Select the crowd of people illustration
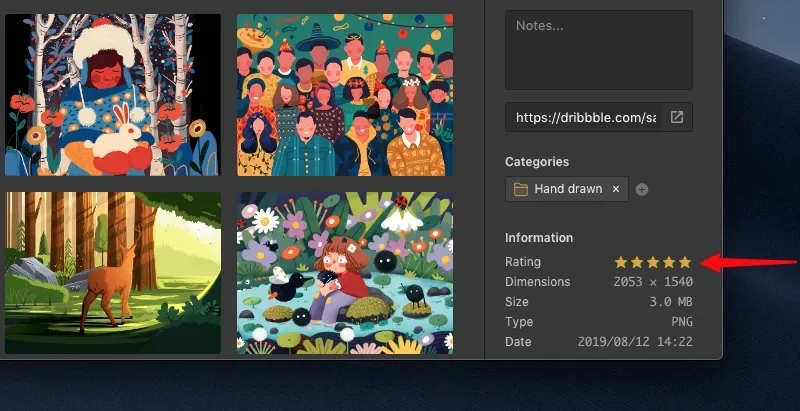The height and width of the screenshot is (411, 800). [x=345, y=95]
